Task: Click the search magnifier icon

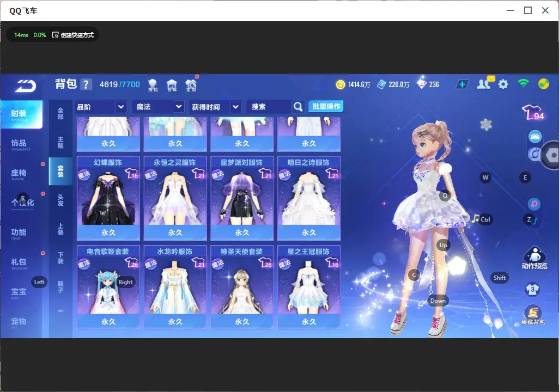Action: 298,107
